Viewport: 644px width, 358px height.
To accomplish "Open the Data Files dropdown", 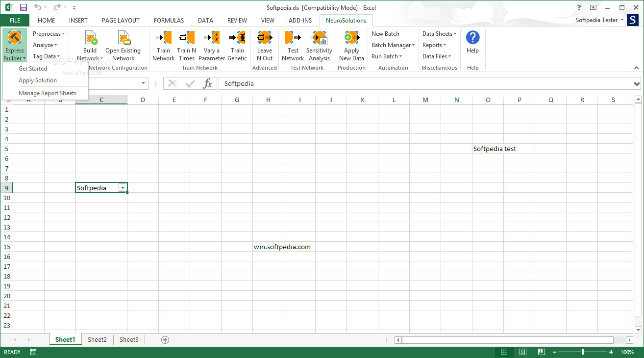I will point(436,56).
